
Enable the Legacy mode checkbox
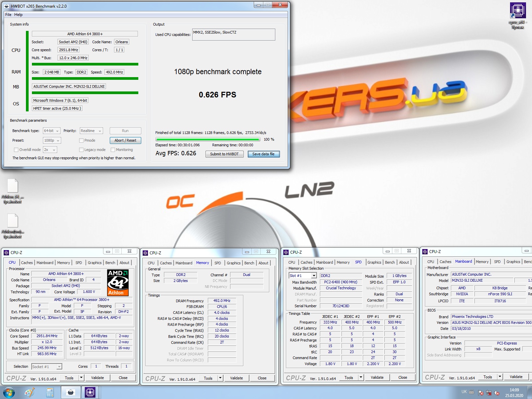click(81, 150)
